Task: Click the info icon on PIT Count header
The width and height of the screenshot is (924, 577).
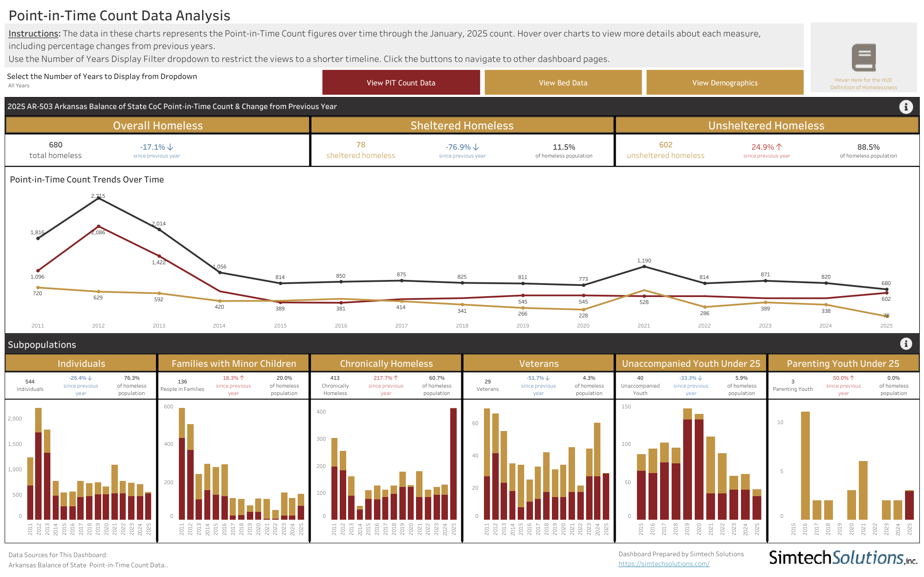Action: (x=906, y=107)
